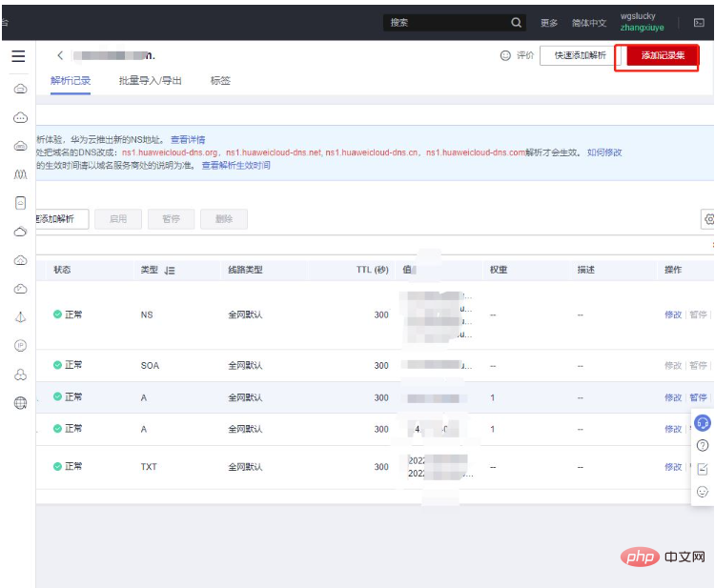Open the table settings gear icon
715x588 pixels.
tap(709, 219)
